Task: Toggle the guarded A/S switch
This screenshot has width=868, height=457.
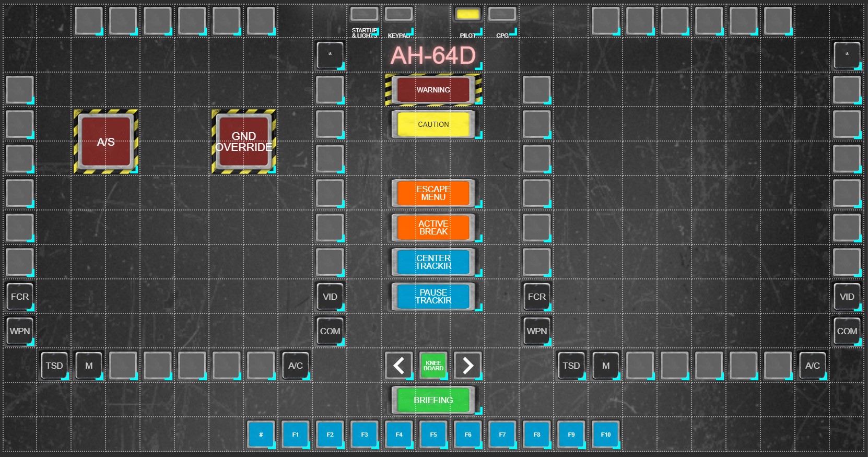Action: coord(105,142)
